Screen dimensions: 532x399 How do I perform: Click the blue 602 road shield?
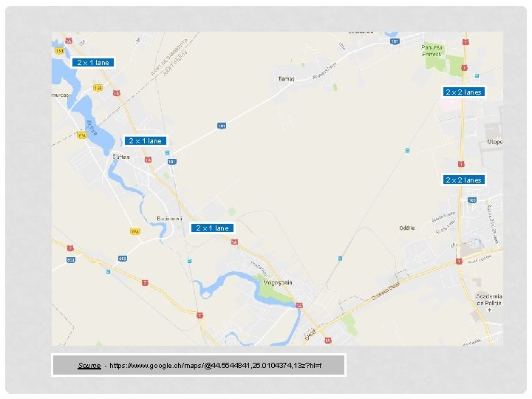point(71,260)
